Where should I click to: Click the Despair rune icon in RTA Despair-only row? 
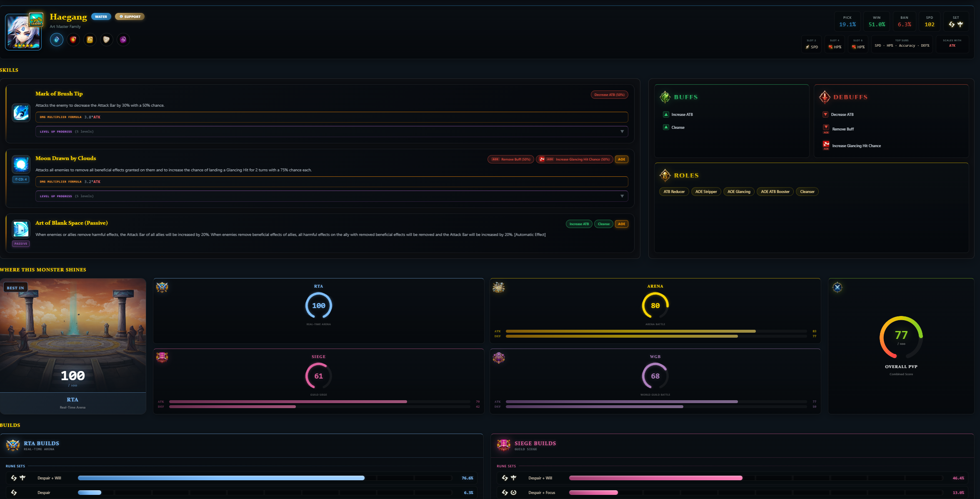click(x=14, y=493)
